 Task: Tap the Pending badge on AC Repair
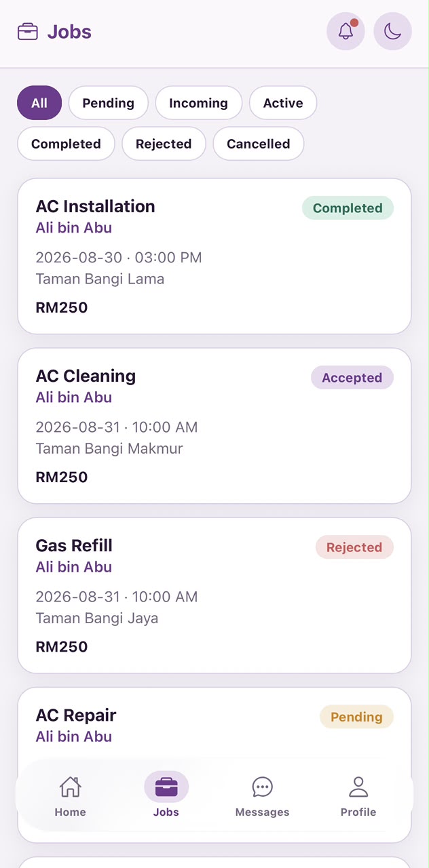[356, 717]
